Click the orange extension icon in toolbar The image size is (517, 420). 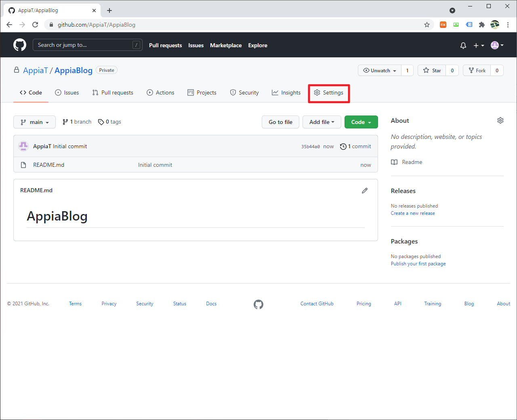coord(443,25)
